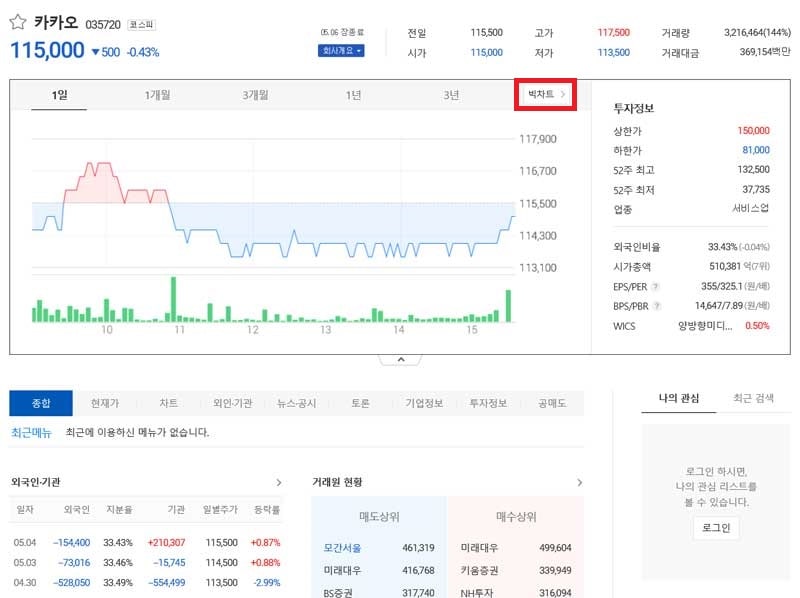Open the 거래원 현황 section arrow icon

click(x=580, y=480)
